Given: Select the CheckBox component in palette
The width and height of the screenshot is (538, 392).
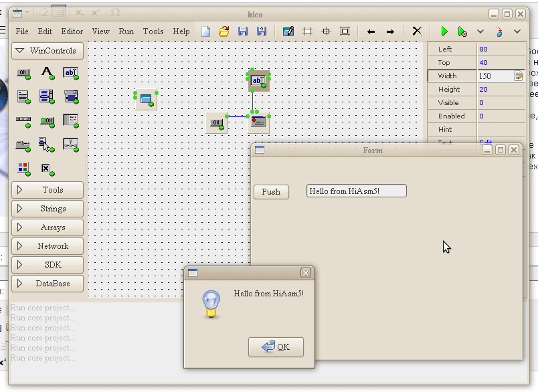Looking at the screenshot, I should [46, 169].
